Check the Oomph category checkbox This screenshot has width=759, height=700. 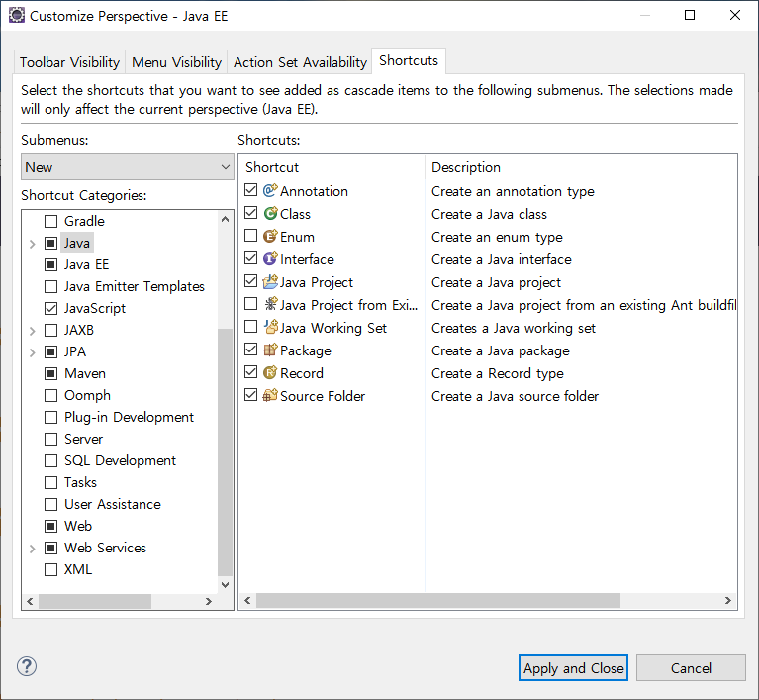[50, 396]
